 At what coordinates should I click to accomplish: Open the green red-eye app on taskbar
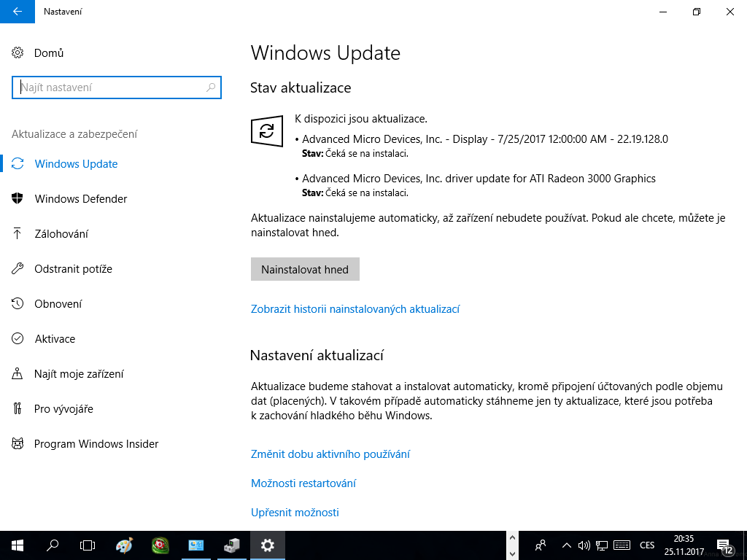160,545
